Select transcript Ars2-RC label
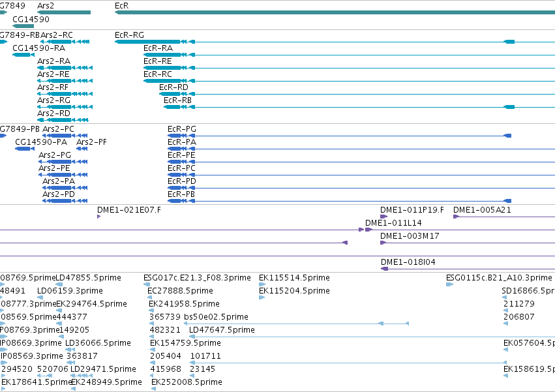 [x=57, y=35]
